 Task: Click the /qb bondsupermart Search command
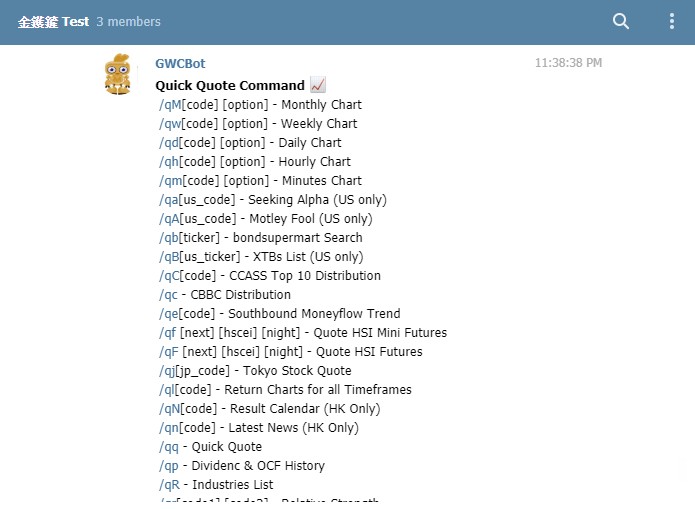pos(169,238)
